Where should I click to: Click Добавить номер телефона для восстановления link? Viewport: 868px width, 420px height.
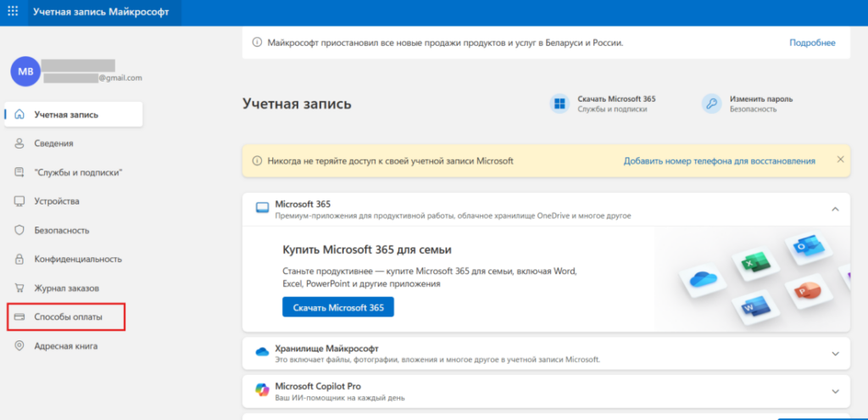click(719, 160)
